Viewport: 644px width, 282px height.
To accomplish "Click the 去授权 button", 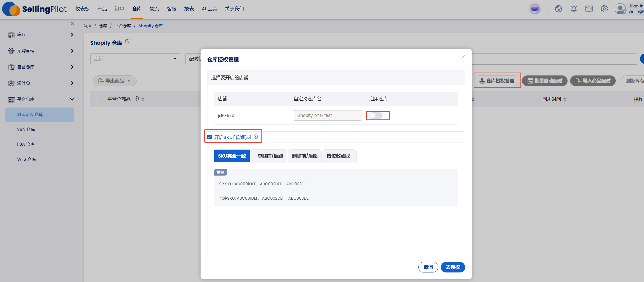I will click(453, 267).
